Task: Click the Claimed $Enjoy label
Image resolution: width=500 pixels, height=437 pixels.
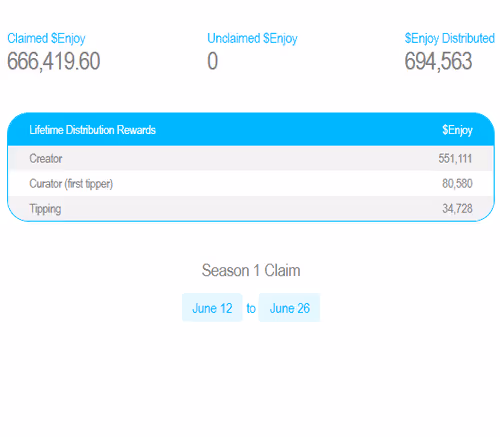Action: 46,39
